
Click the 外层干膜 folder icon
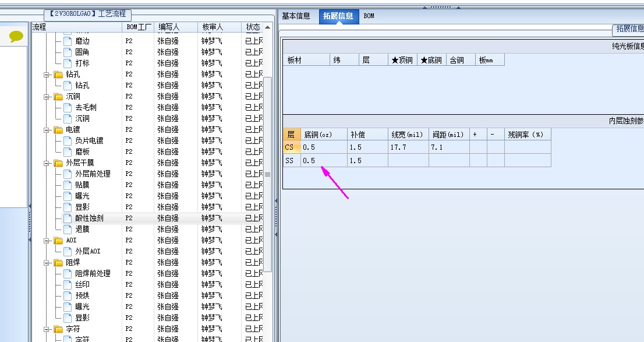click(x=58, y=163)
